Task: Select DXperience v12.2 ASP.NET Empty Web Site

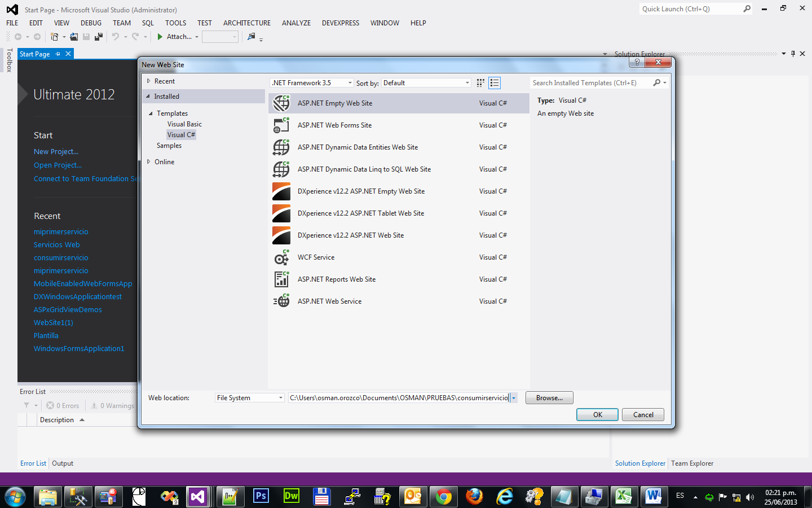Action: point(399,191)
